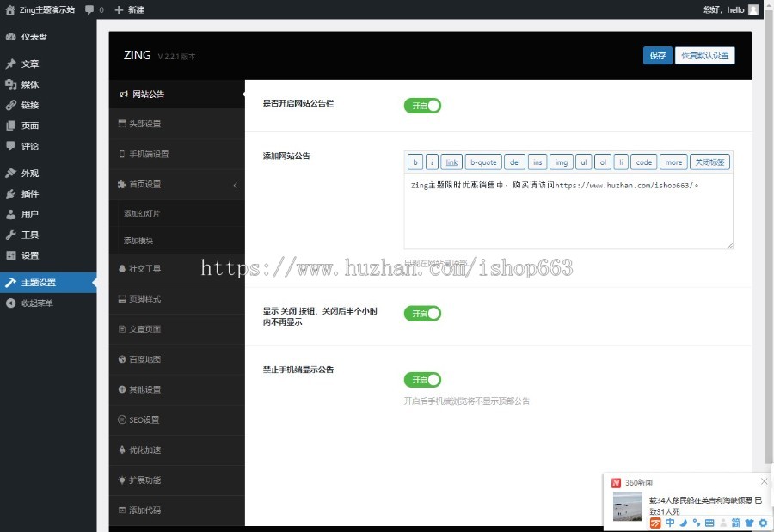Open the 页脚样式 settings tab
The width and height of the screenshot is (774, 532).
pyautogui.click(x=176, y=298)
